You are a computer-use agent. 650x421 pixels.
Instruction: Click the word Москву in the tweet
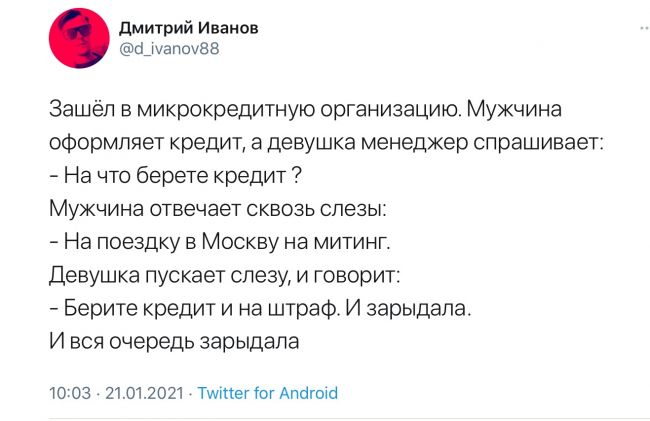coord(240,242)
